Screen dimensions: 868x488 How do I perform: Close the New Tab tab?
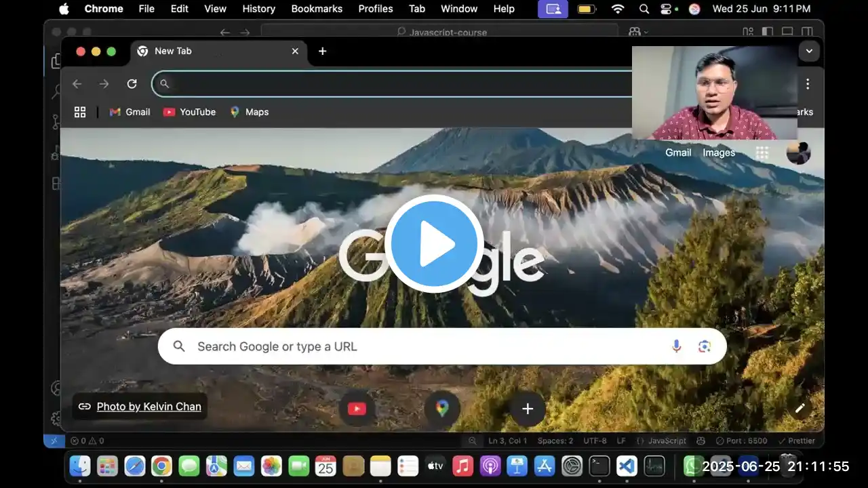click(x=295, y=52)
